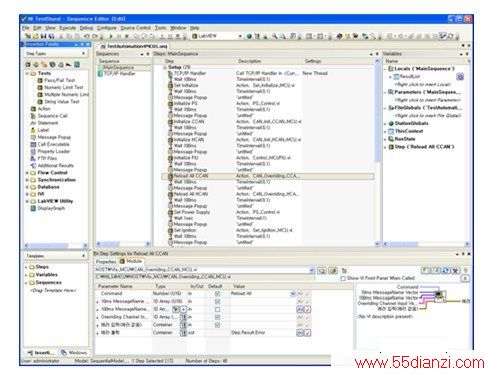Image resolution: width=489 pixels, height=374 pixels.
Task: Click the browse VI file icon beside path
Action: click(x=321, y=270)
